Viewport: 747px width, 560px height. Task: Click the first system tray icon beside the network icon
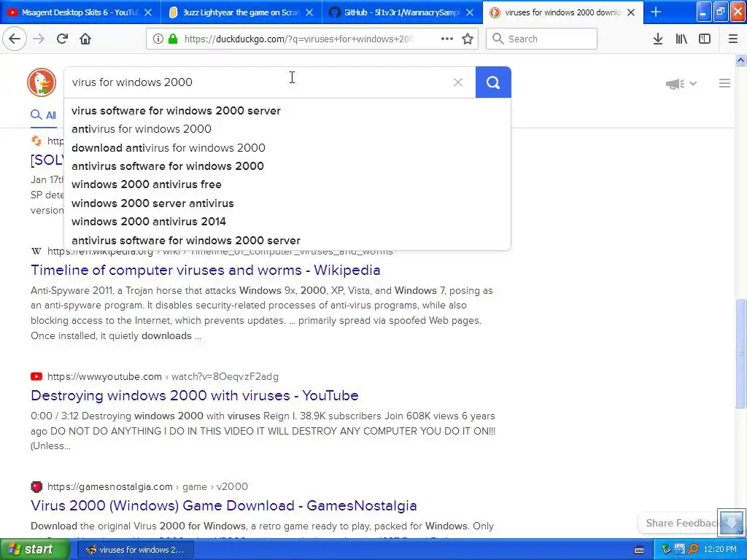point(666,550)
